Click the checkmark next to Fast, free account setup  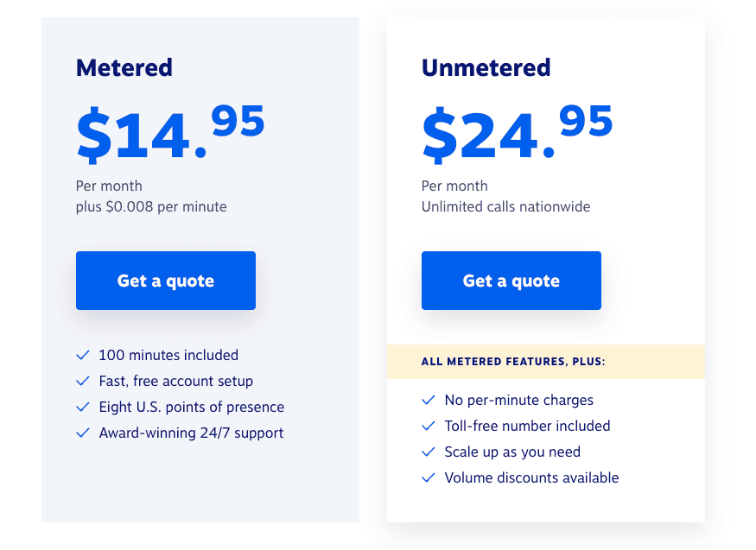click(x=83, y=381)
